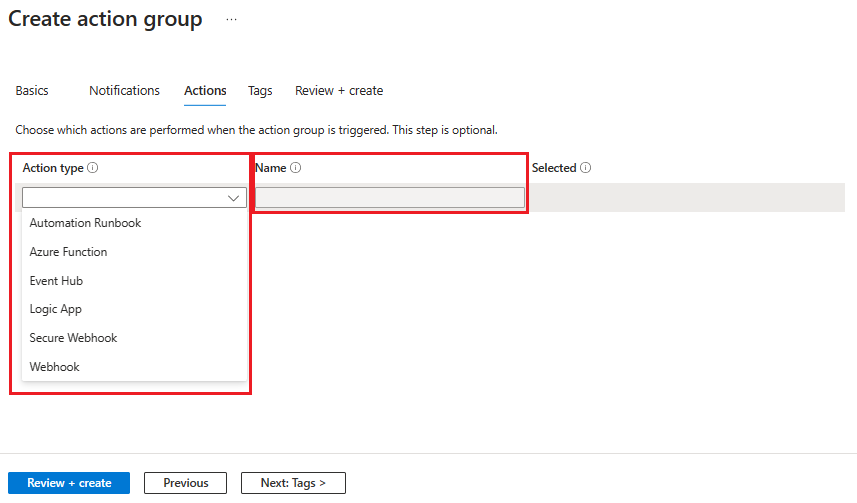Click the blue Review + create button

pos(69,483)
